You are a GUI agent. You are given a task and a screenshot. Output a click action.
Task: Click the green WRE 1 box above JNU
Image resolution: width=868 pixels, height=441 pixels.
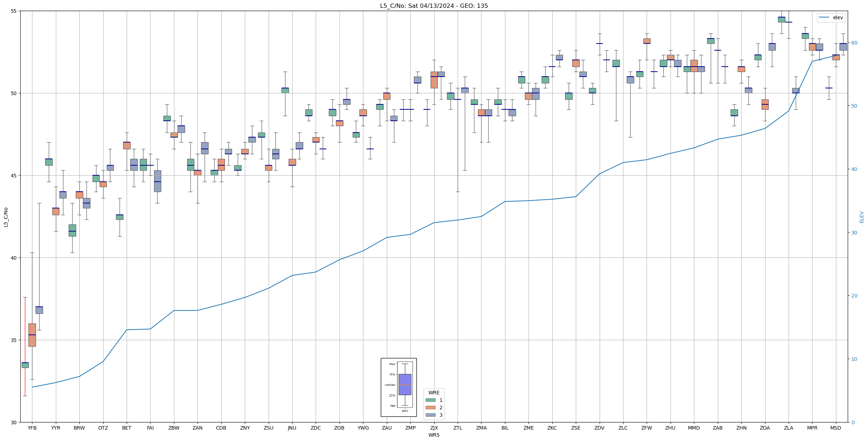[285, 90]
